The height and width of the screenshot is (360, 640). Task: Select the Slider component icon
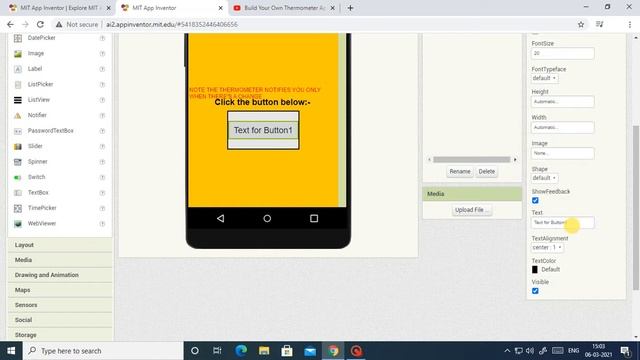18,147
